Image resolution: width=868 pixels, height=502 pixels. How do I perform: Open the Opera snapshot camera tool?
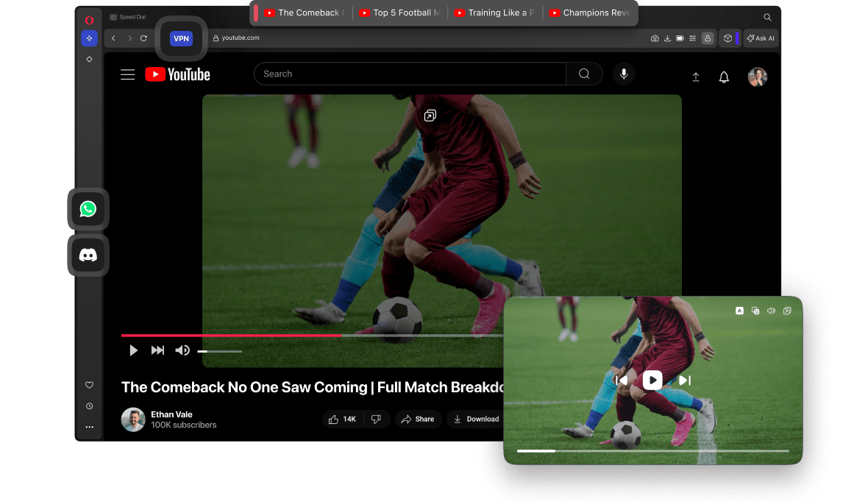[x=655, y=38]
